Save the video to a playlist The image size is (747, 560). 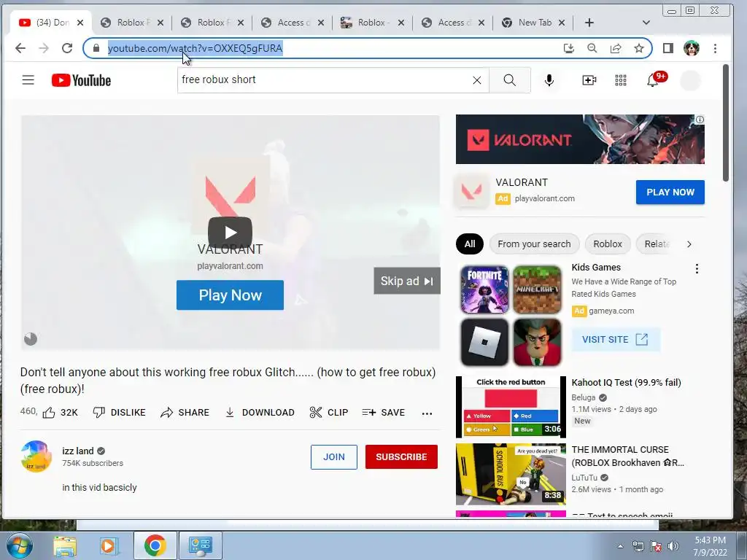click(x=384, y=413)
